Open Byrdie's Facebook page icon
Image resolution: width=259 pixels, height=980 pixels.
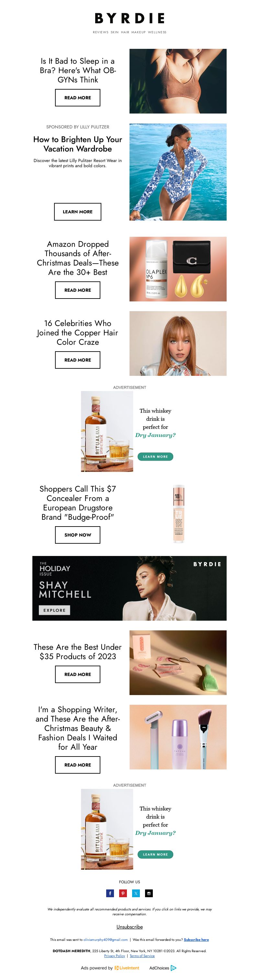[x=110, y=893]
